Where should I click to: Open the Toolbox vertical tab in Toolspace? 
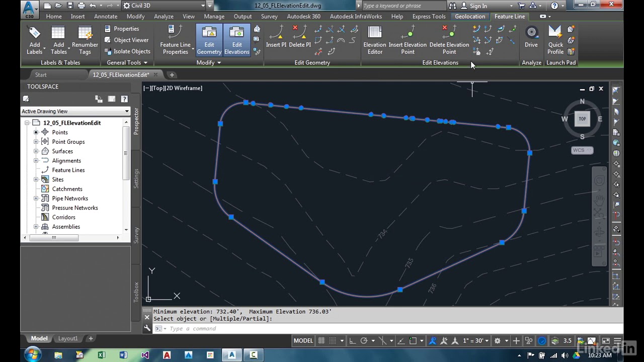click(x=136, y=292)
